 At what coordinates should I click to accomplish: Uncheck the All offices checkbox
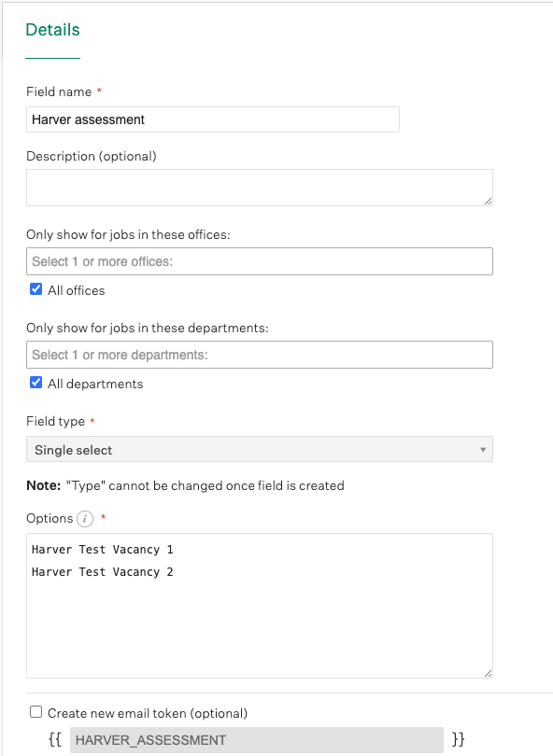[35, 288]
